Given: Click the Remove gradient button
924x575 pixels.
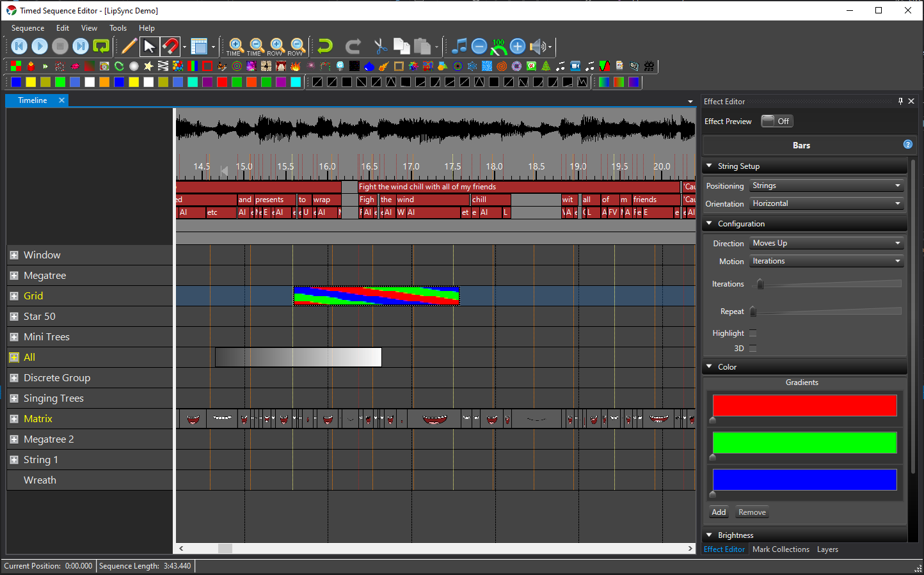Looking at the screenshot, I should [752, 512].
